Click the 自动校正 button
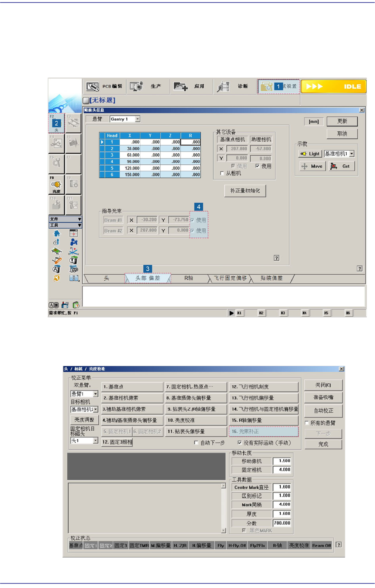The image size is (375, 588). 323,411
